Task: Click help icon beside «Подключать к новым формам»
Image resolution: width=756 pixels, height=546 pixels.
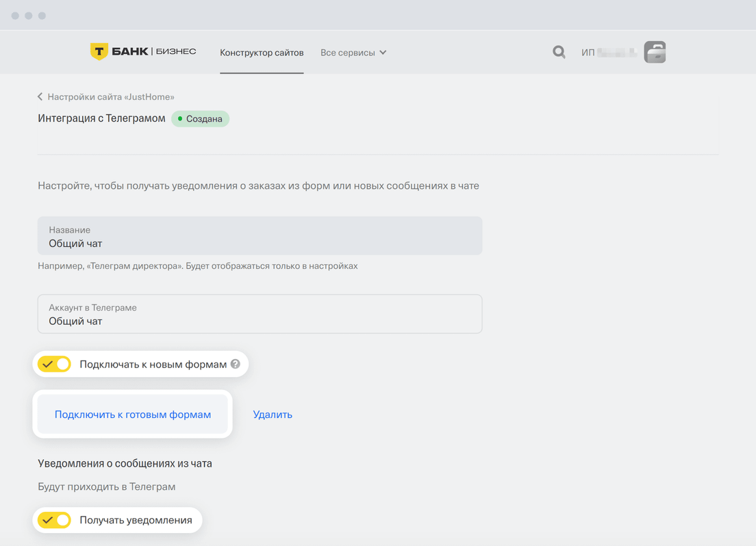Action: 236,364
